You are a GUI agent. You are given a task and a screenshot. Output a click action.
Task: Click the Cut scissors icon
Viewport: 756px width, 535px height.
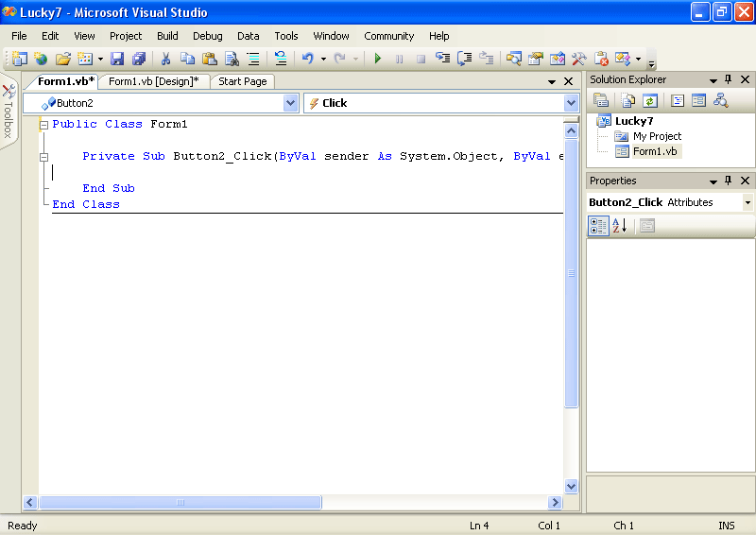coord(165,59)
